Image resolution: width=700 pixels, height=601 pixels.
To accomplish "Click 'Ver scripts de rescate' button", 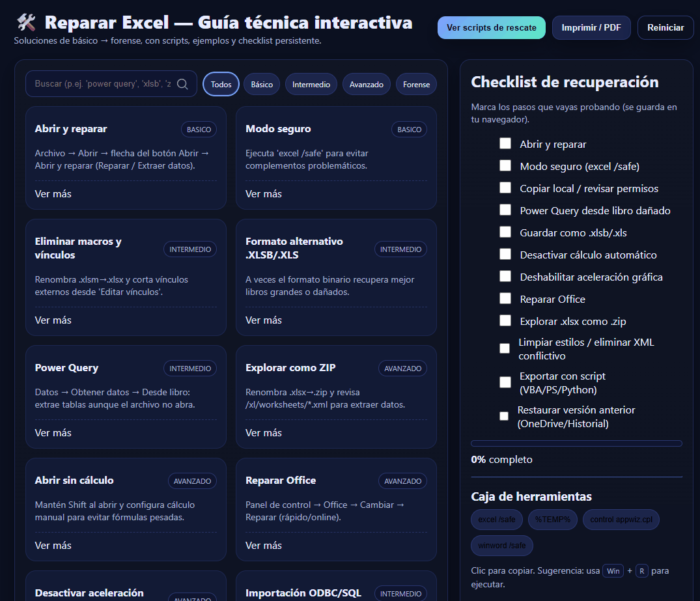I will pyautogui.click(x=492, y=28).
